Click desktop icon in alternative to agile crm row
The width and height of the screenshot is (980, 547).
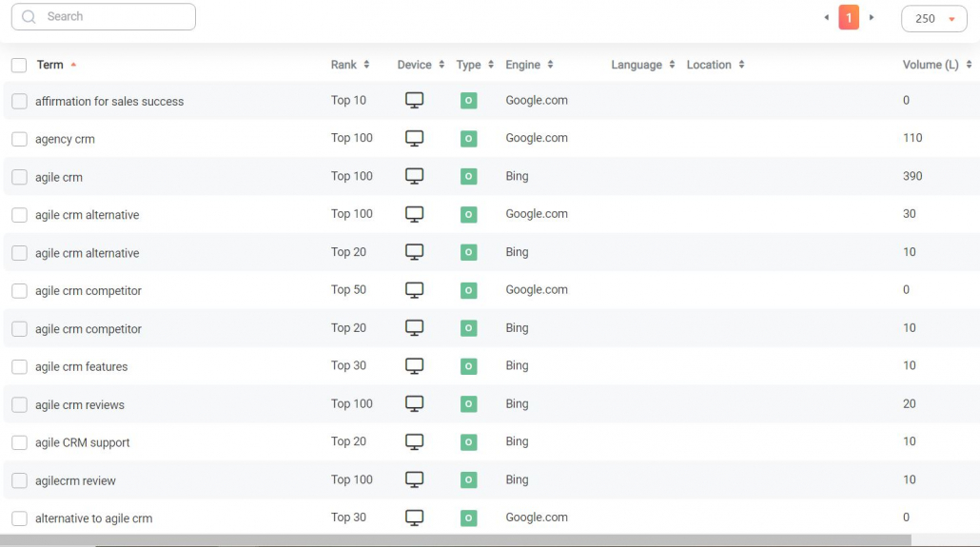pos(415,518)
